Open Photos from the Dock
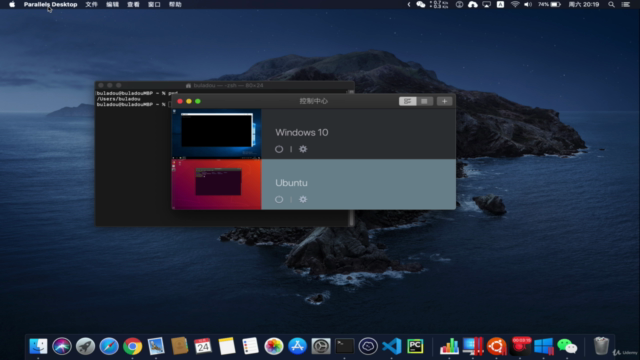 (274, 346)
